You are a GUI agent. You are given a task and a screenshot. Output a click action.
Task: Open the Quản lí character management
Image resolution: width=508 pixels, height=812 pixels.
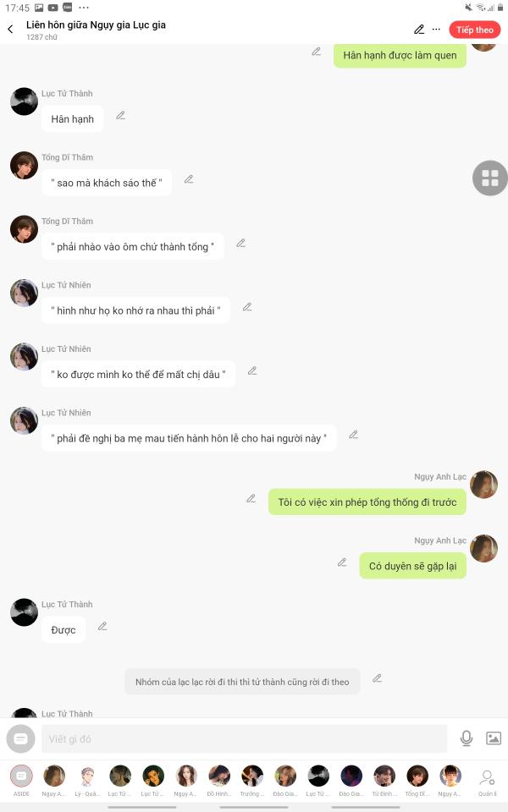point(488,782)
